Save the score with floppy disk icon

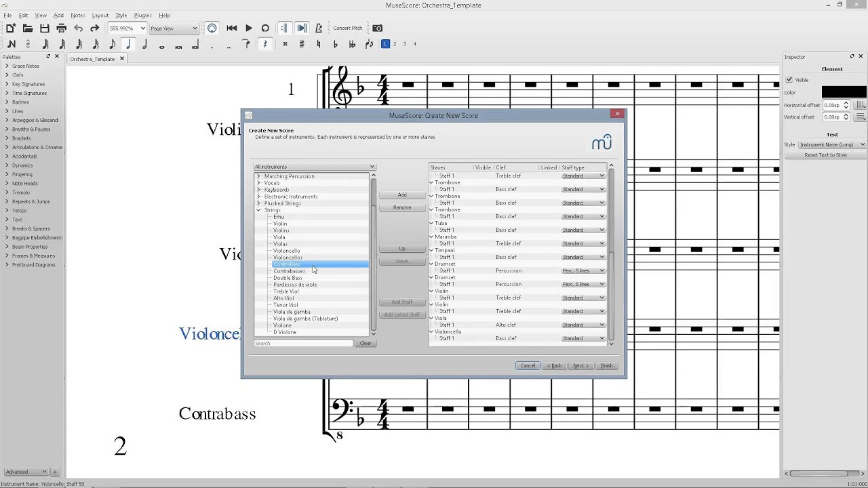coord(45,28)
